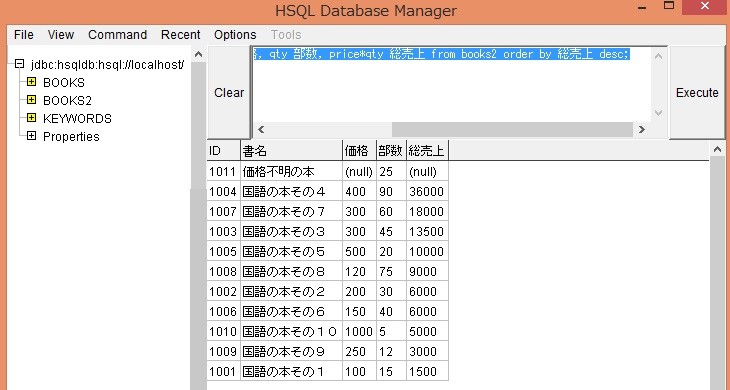Screen dimensions: 730x390
Task: Click the tree panel scroll-up arrow
Action: pos(198,54)
